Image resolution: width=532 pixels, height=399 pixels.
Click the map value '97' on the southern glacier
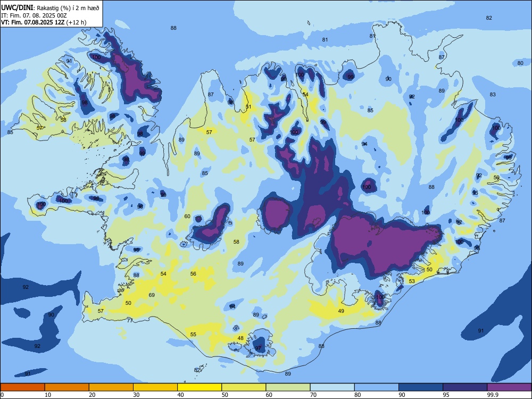point(258,348)
